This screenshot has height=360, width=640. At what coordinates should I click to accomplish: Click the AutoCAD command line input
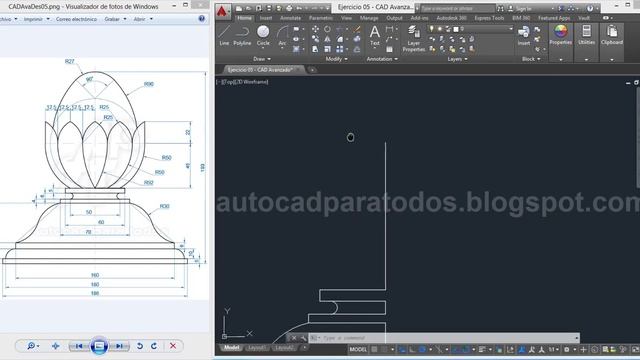pyautogui.click(x=445, y=338)
